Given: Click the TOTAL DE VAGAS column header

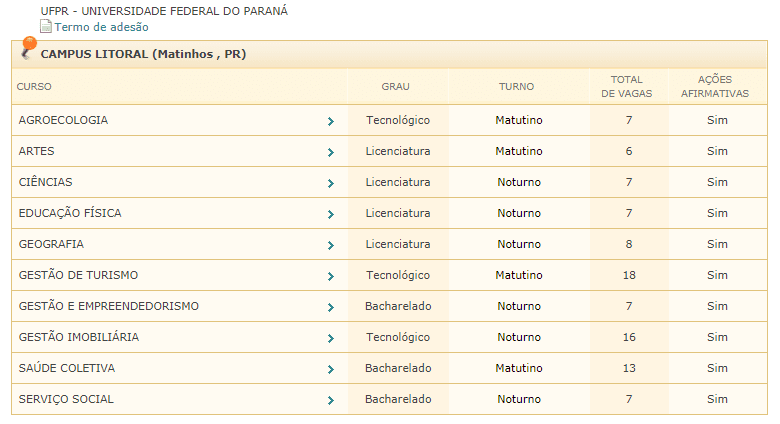Looking at the screenshot, I should click(x=627, y=86).
